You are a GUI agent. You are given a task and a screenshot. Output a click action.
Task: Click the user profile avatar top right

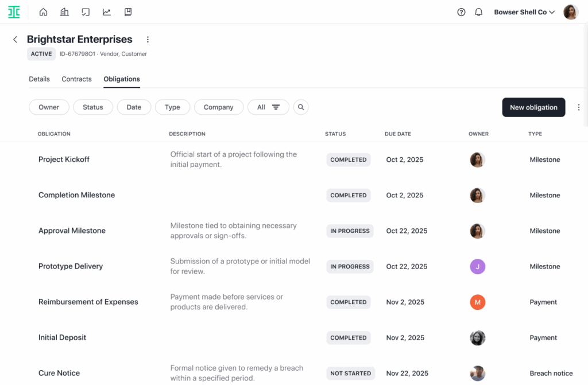[570, 11]
